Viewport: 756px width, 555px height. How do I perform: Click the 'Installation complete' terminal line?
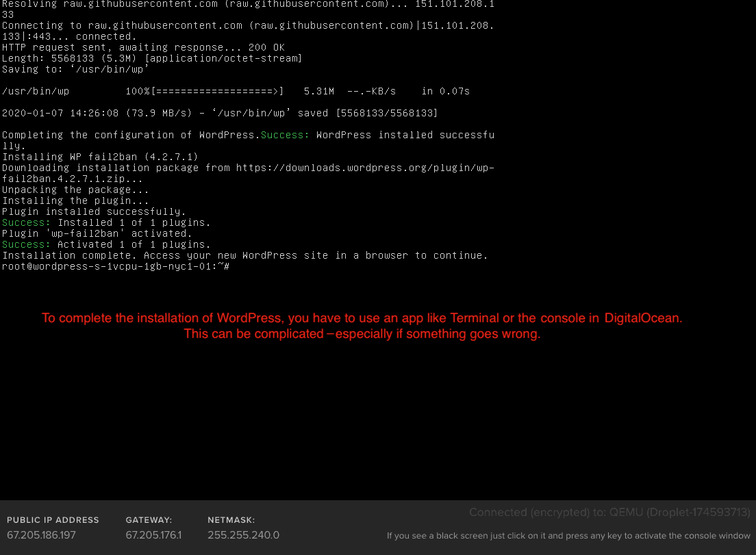[x=245, y=255]
